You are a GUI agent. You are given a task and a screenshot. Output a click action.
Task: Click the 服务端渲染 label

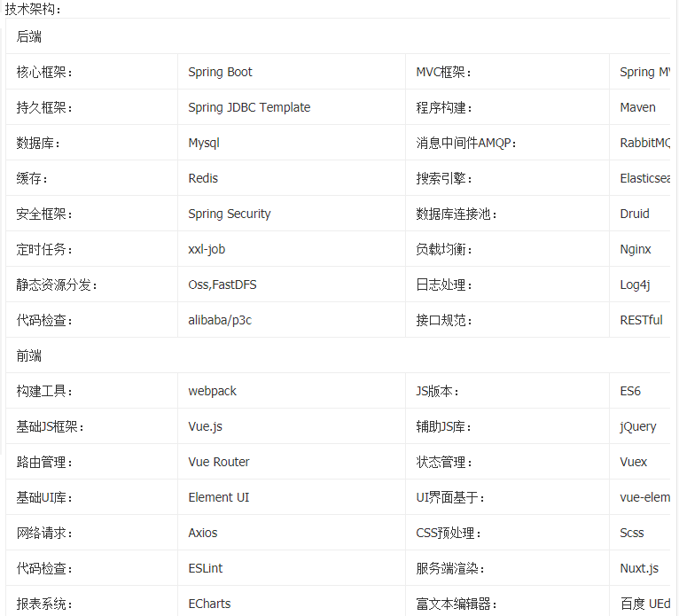(450, 569)
